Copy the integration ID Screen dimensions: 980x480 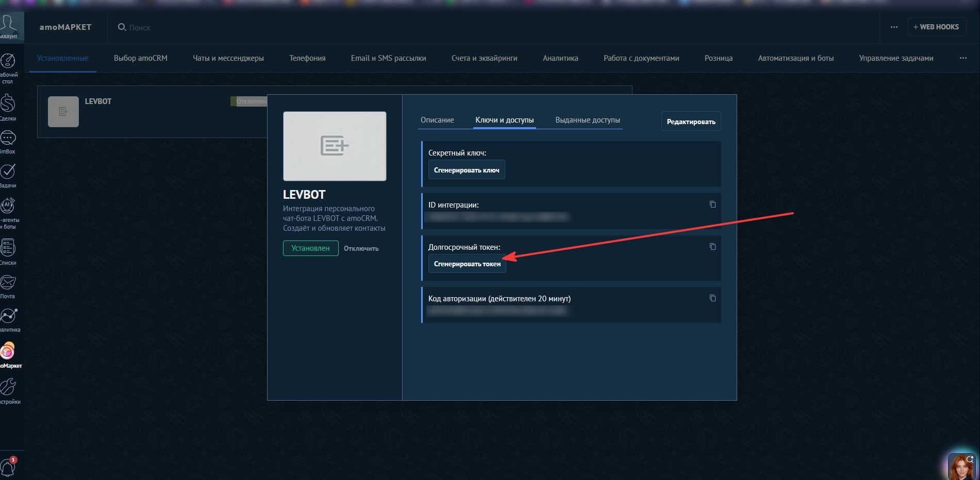(x=712, y=204)
